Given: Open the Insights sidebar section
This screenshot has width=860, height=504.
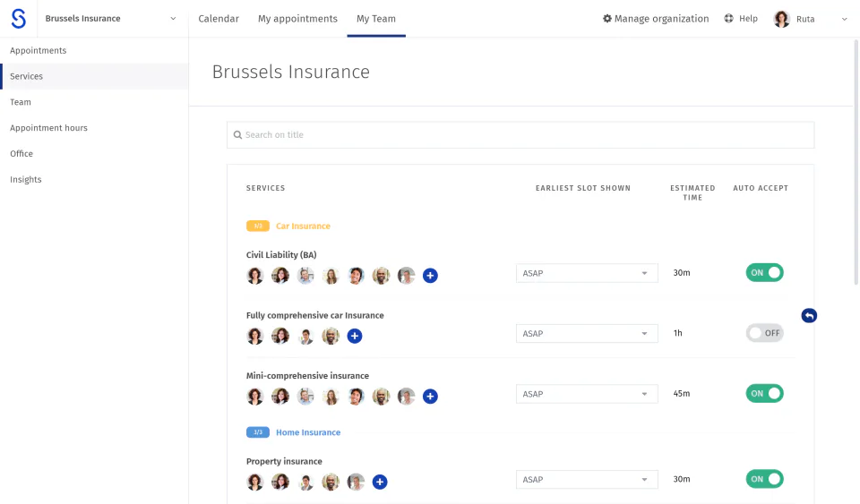Looking at the screenshot, I should [x=26, y=180].
